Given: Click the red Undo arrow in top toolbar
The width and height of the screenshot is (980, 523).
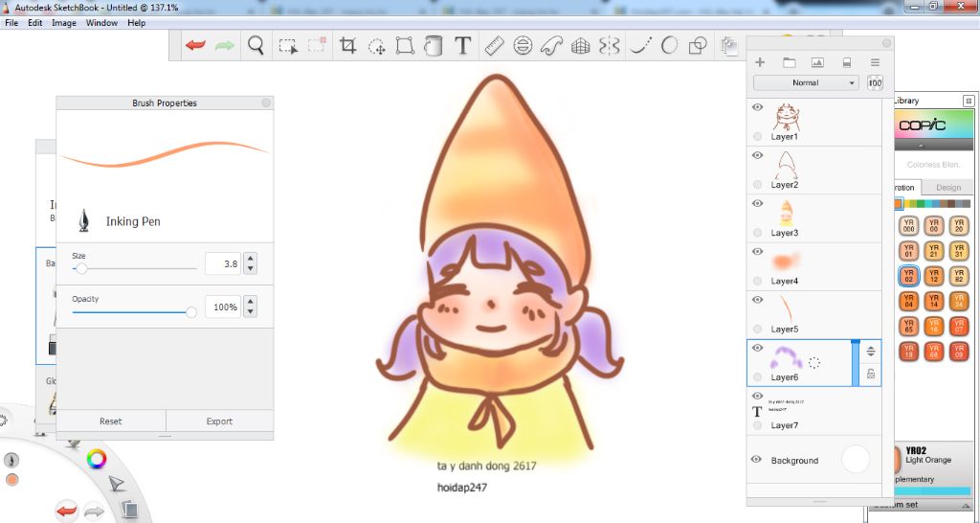Looking at the screenshot, I should click(195, 46).
